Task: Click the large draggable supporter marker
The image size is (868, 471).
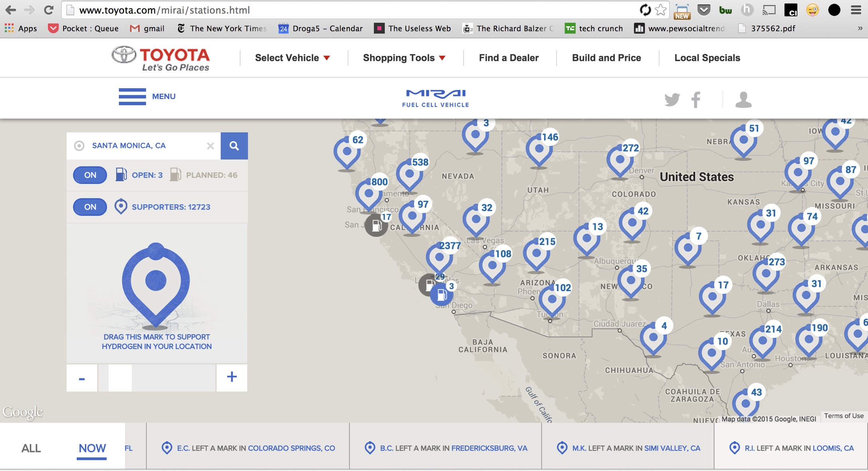Action: point(156,285)
